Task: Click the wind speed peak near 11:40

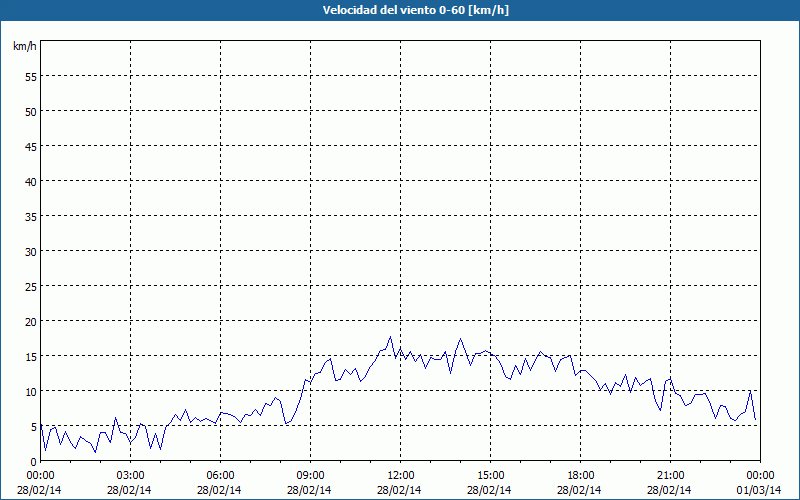Action: click(390, 337)
